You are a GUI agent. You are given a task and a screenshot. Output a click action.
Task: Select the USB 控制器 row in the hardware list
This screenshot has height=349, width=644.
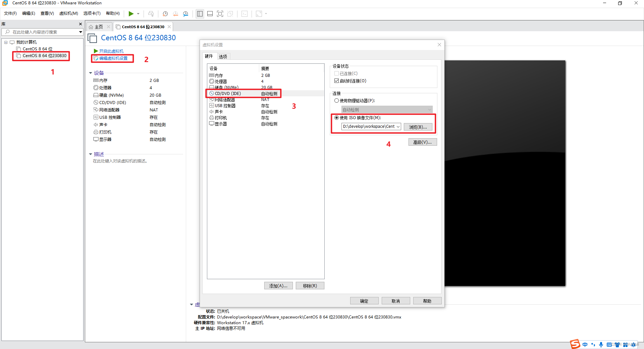click(x=266, y=106)
